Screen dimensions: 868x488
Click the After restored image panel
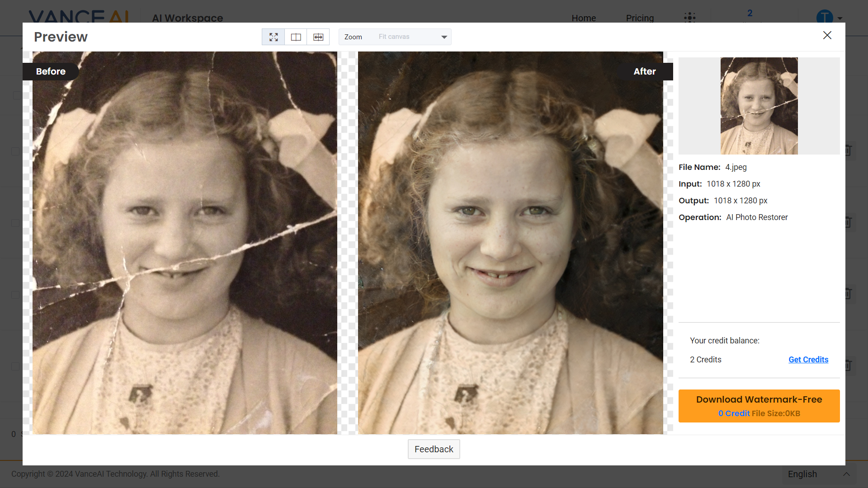[x=510, y=243]
